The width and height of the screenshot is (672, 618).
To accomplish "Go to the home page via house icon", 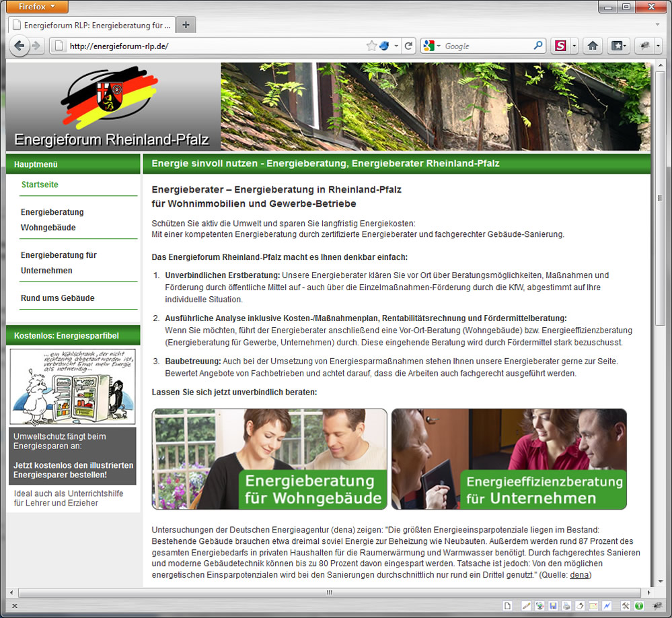I will pyautogui.click(x=593, y=46).
